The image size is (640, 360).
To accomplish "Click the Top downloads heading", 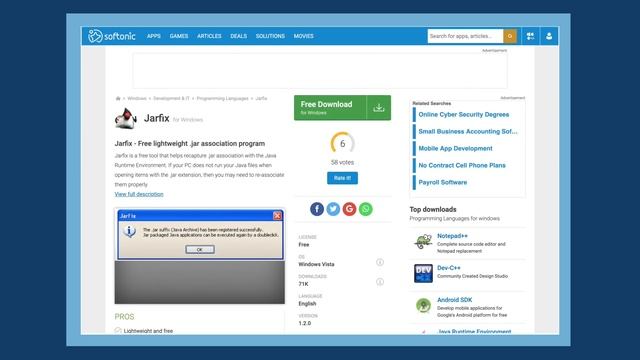I will [433, 209].
